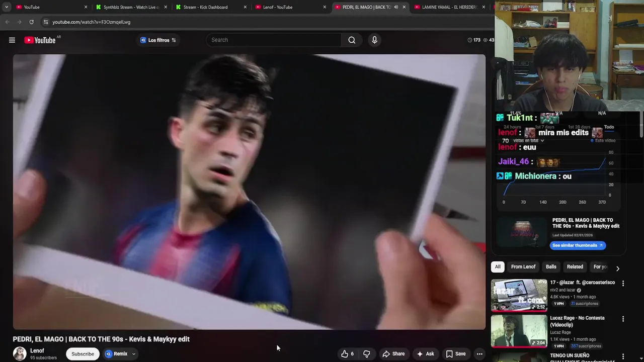644x362 pixels.
Task: Click the Share button
Action: pos(393,354)
